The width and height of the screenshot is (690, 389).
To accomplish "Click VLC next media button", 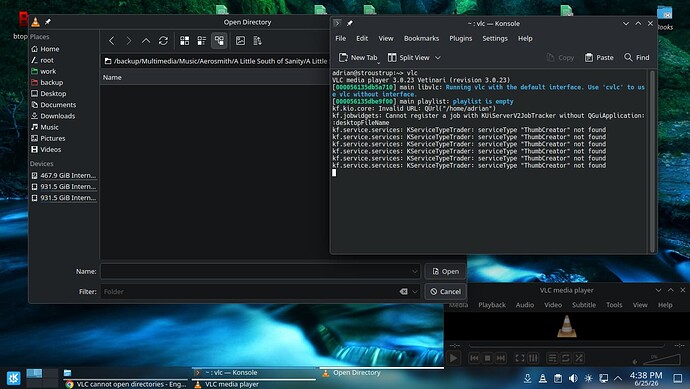I will coord(501,358).
